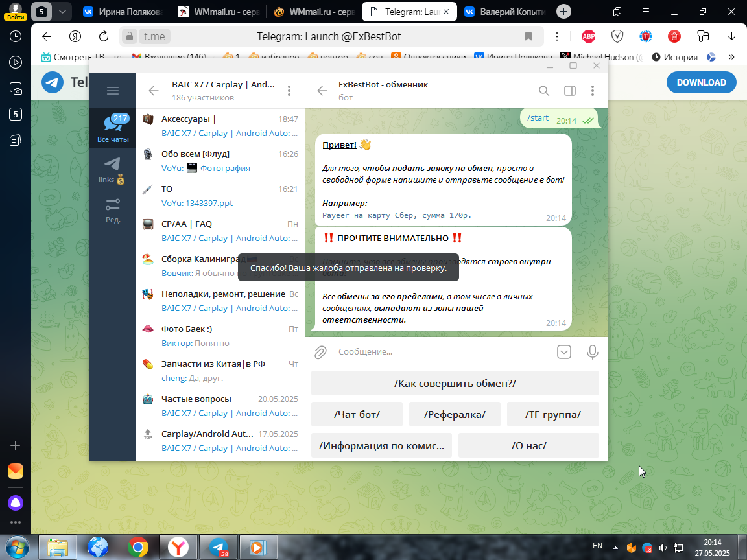Open the 'История' bookmark
This screenshot has width=747, height=560.
click(x=674, y=57)
